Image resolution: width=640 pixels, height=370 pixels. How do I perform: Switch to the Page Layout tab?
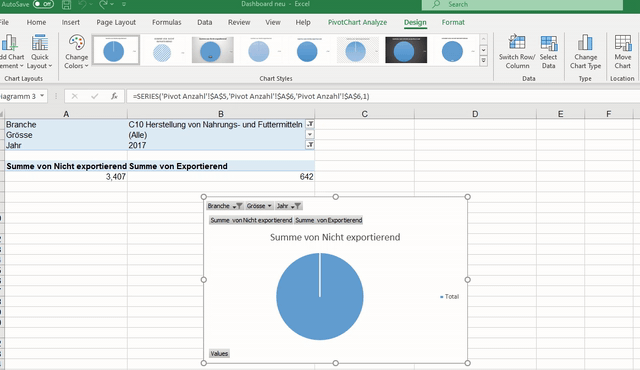(x=116, y=22)
